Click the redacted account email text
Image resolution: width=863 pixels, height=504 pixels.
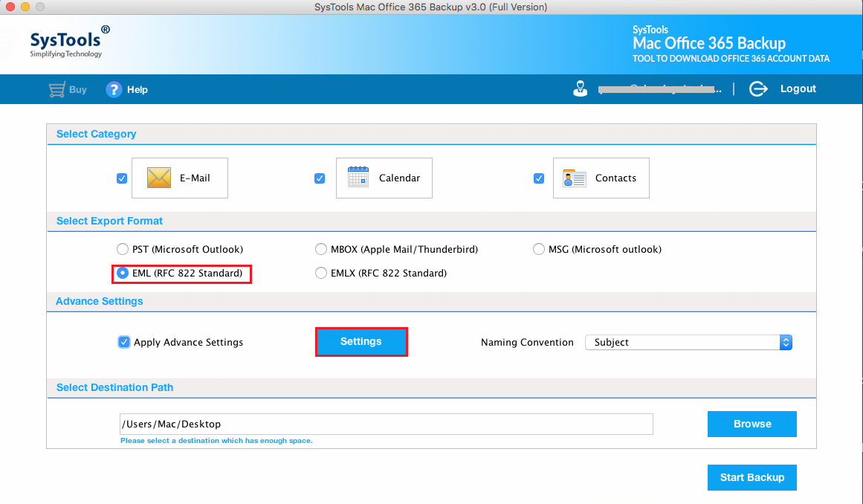click(659, 88)
